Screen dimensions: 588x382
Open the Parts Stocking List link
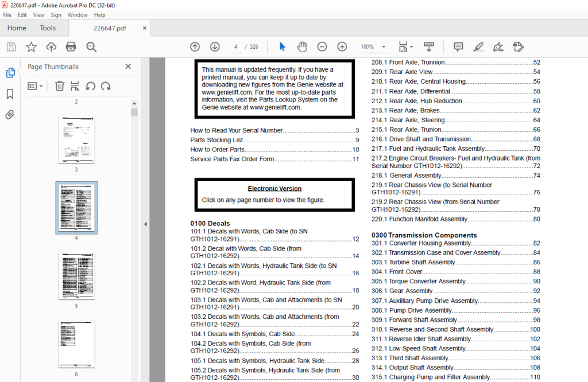(274, 140)
